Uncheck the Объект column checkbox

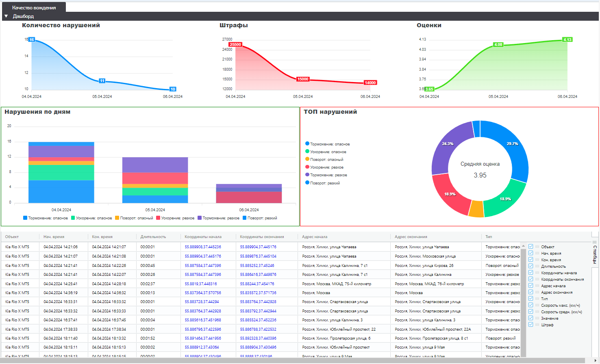click(x=531, y=247)
